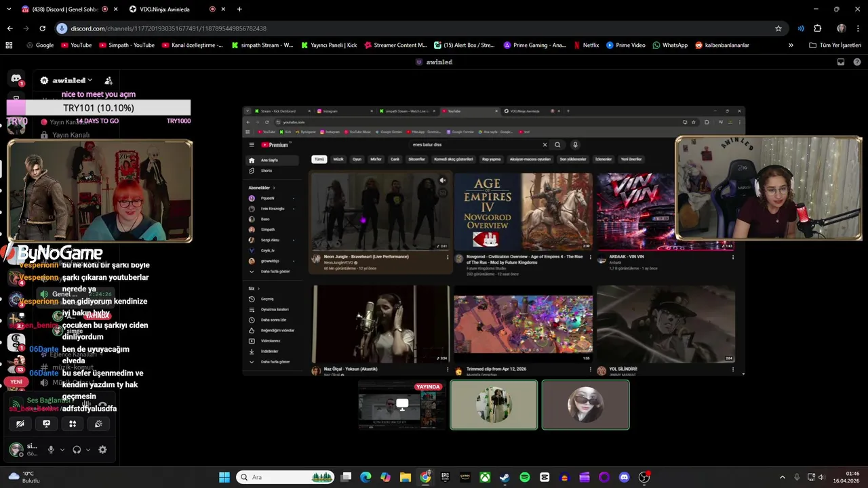Select Oyun chip in streamed YouTube
Image resolution: width=868 pixels, height=488 pixels.
click(x=357, y=159)
